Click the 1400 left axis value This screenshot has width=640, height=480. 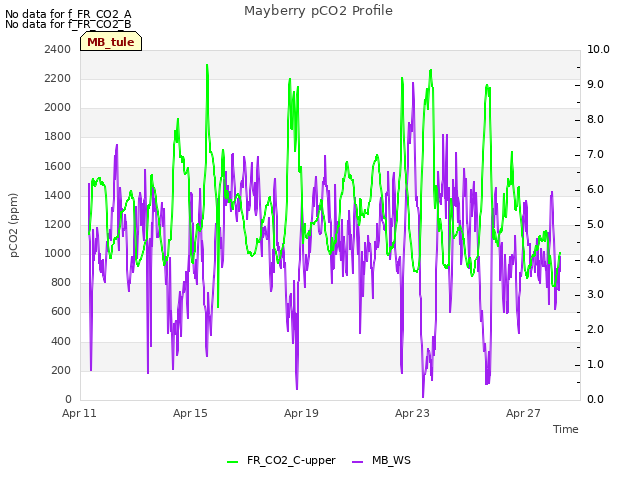(x=58, y=195)
